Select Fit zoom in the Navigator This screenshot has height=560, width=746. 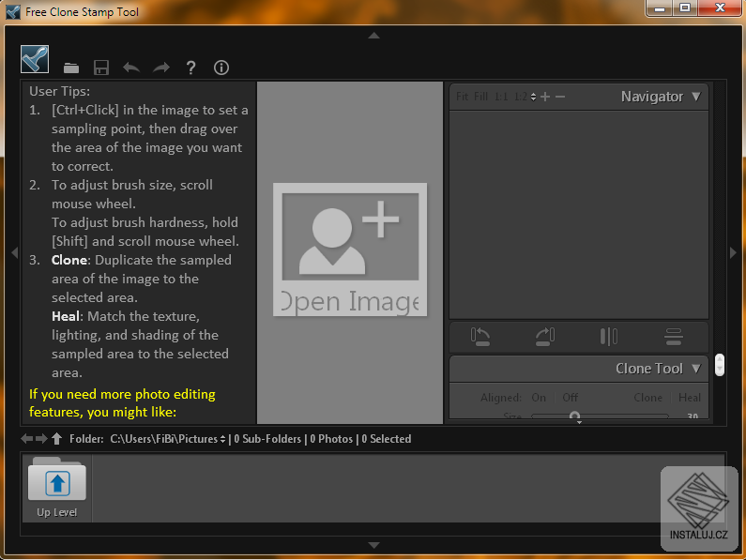(x=462, y=97)
